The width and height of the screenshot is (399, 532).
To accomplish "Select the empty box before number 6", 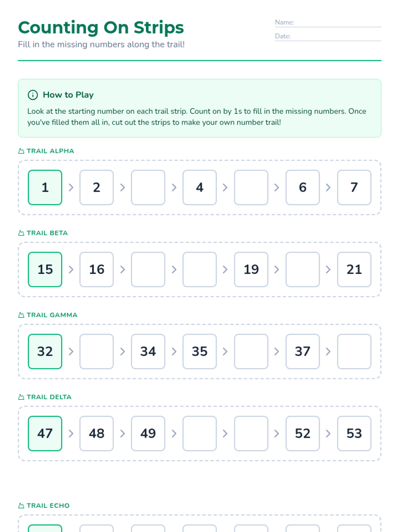I will 251,188.
